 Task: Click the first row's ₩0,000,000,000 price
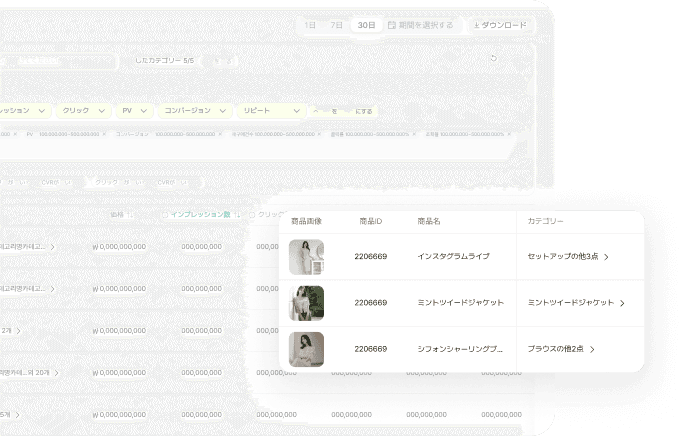[x=119, y=247]
